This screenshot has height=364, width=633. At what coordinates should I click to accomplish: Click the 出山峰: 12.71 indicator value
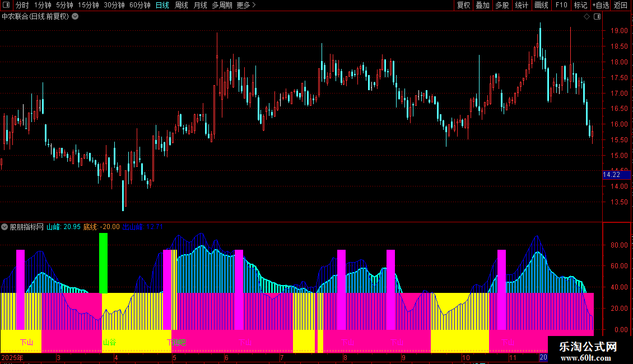click(x=142, y=227)
